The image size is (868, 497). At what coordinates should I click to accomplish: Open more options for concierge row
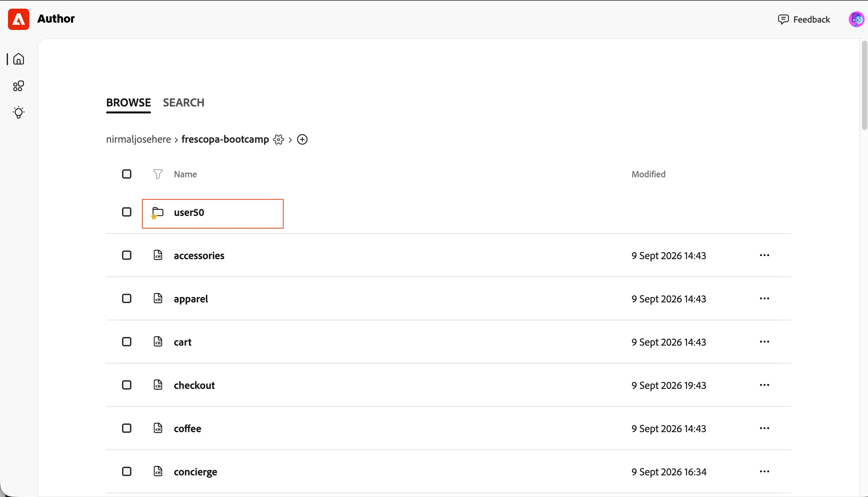764,471
